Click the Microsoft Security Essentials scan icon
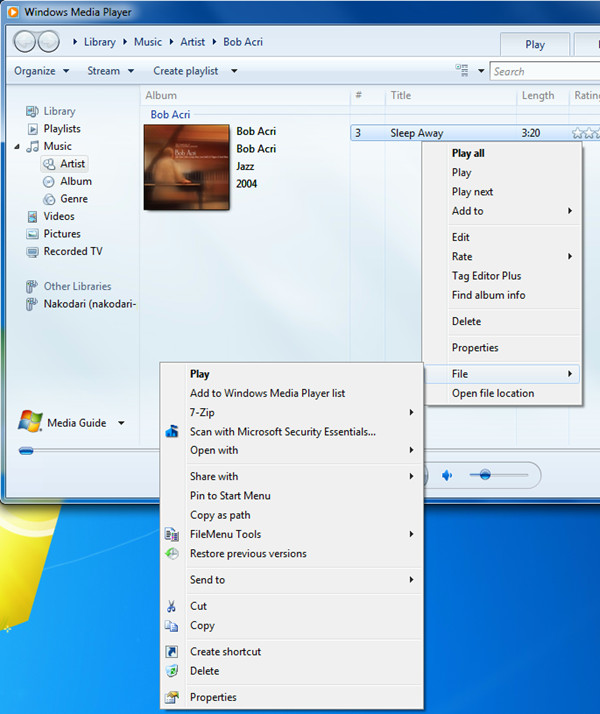The height and width of the screenshot is (714, 600). 172,431
